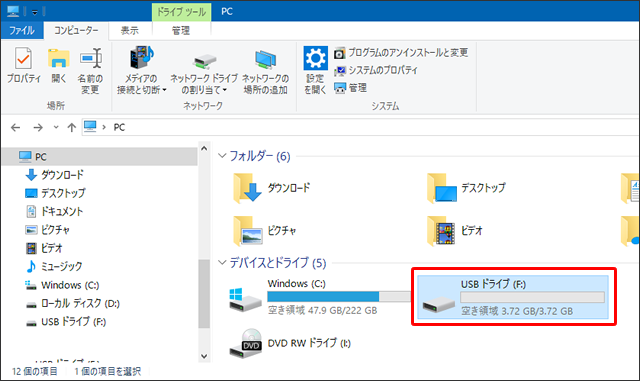The height and width of the screenshot is (381, 640).
Task: Select the デスクトップ folder icon
Action: [x=442, y=188]
